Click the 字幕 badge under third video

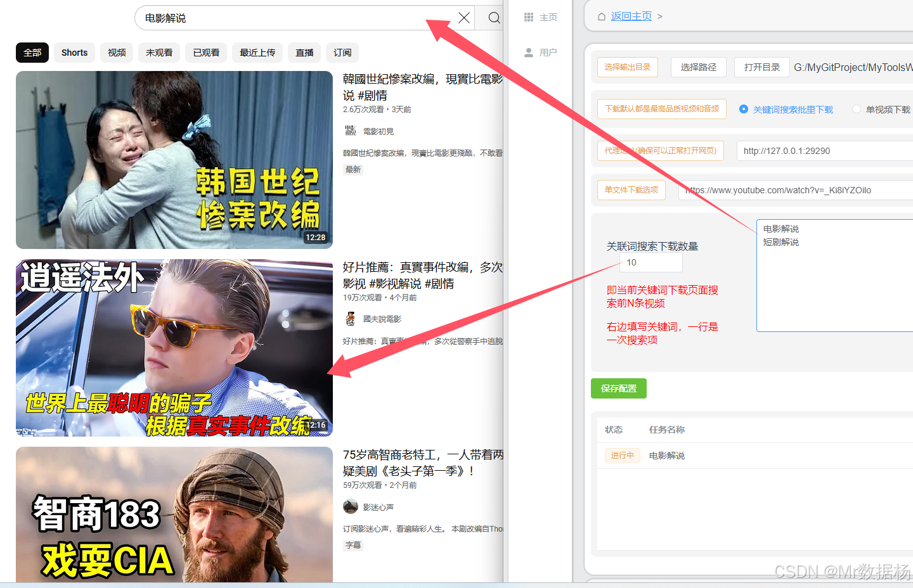click(353, 545)
